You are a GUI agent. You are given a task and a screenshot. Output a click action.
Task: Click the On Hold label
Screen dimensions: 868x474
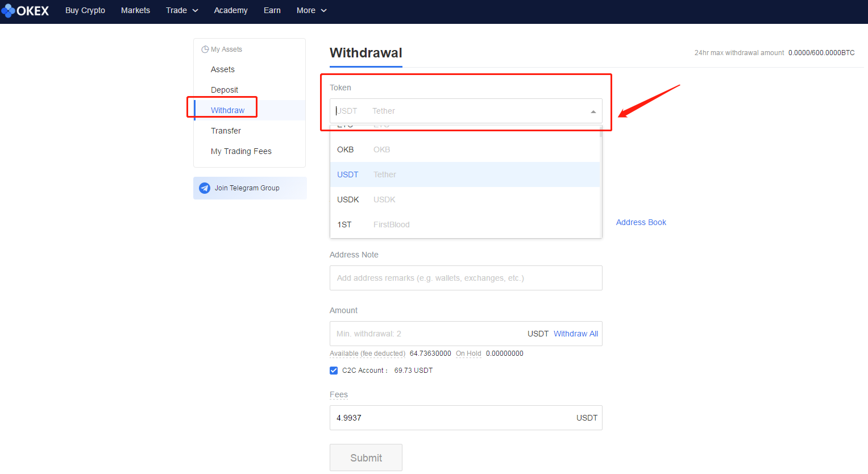click(468, 354)
